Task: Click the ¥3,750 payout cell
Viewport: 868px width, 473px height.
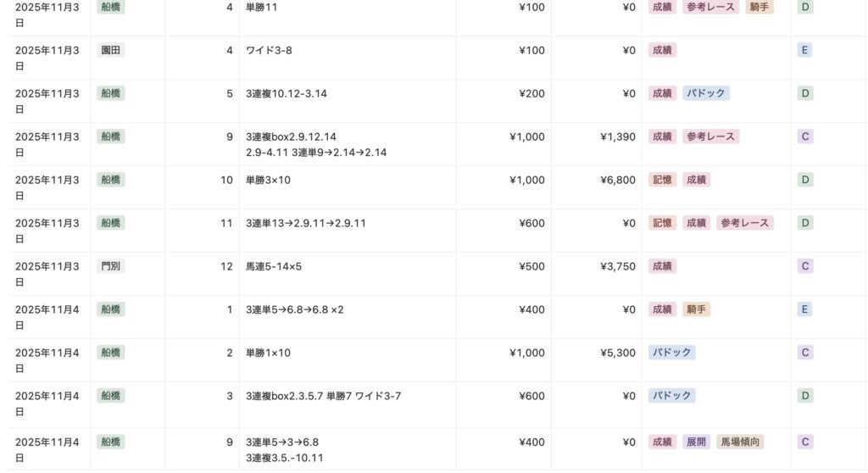Action: coord(617,266)
